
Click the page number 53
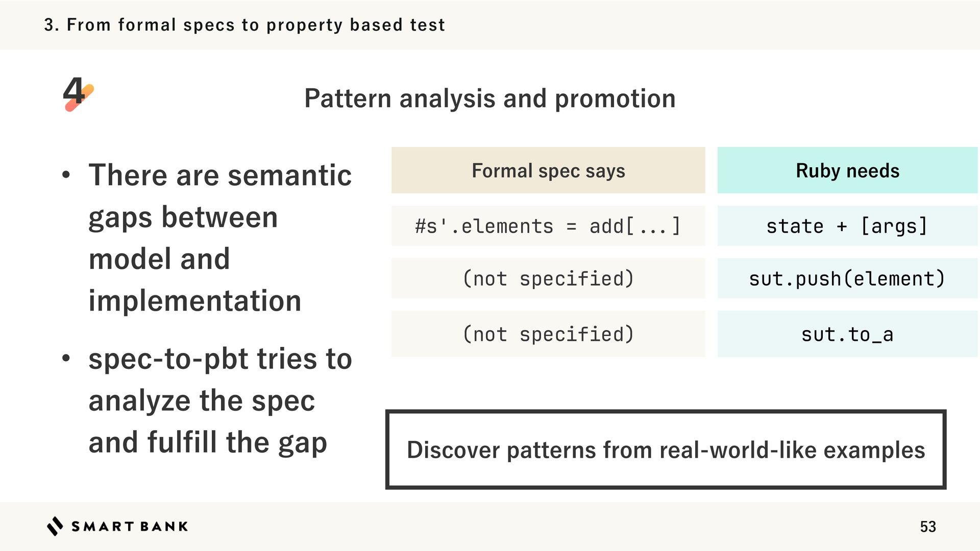[927, 527]
